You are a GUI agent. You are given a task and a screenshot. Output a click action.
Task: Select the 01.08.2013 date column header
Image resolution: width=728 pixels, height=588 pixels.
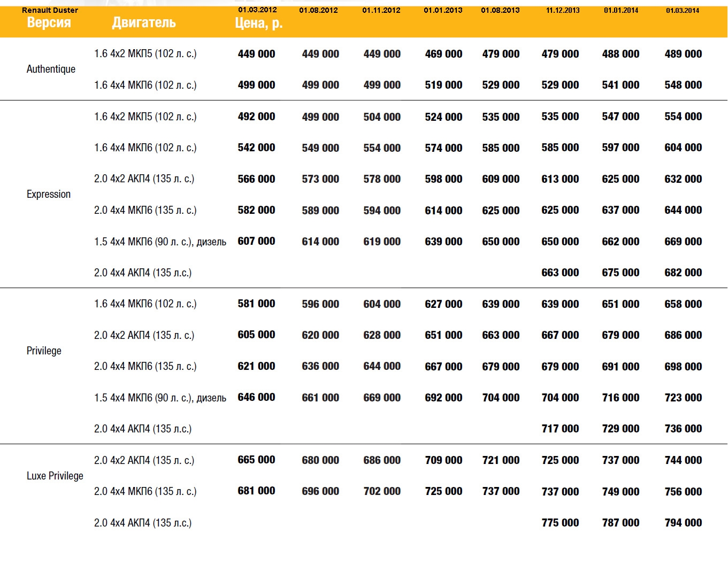click(x=500, y=10)
